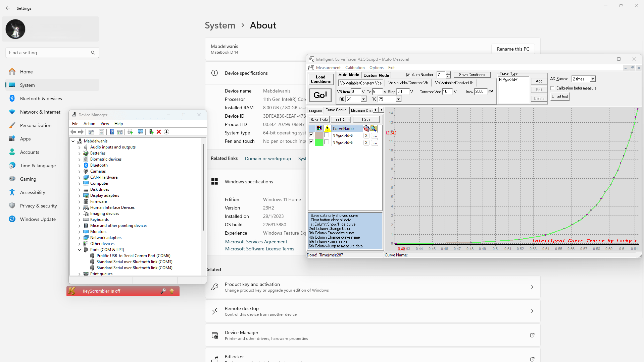Viewport: 644px width, 362px height.
Task: Open the Microsoft Services Agreement link
Action: (x=256, y=242)
